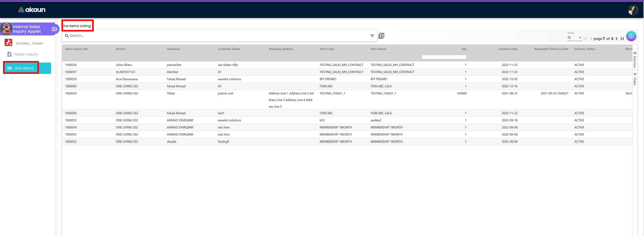Expand the Columns side panel
Screen dimensions: 644x236
635,60
